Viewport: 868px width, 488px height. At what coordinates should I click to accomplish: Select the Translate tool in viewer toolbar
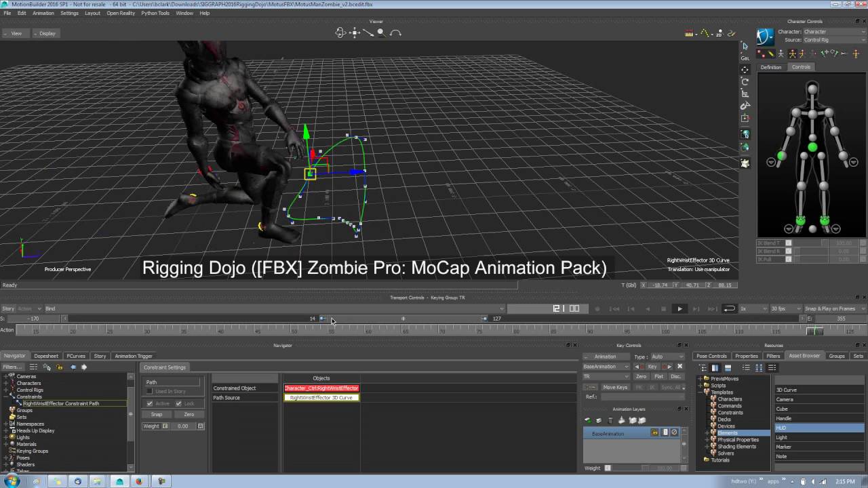tap(745, 69)
